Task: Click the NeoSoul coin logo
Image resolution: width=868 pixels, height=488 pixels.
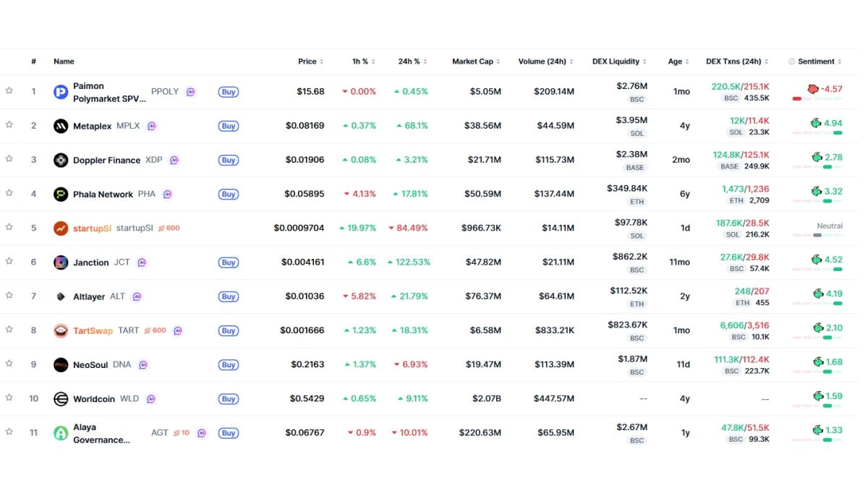Action: click(x=61, y=365)
